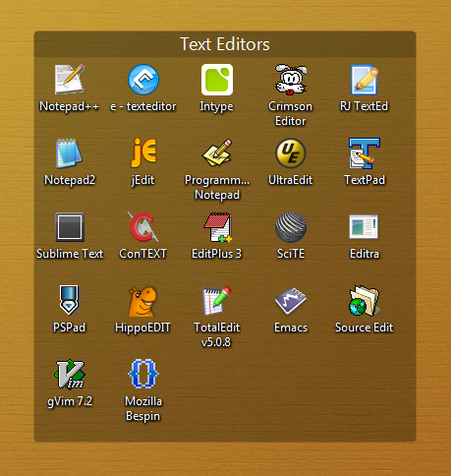Image resolution: width=451 pixels, height=476 pixels.
Task: Click the "Emacs" label text
Action: pos(291,327)
